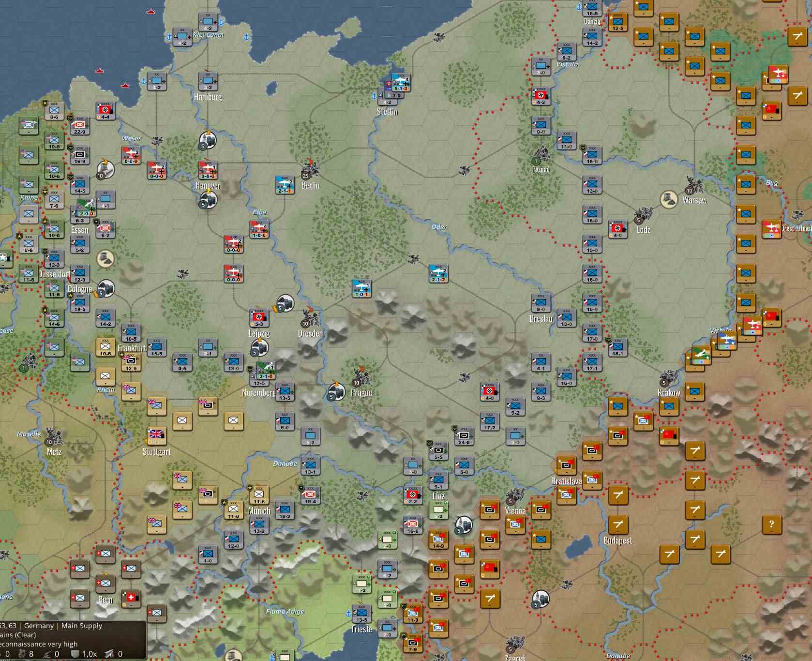Select the 19-0 infantry east of Poznan
The height and width of the screenshot is (661, 812).
click(x=592, y=155)
